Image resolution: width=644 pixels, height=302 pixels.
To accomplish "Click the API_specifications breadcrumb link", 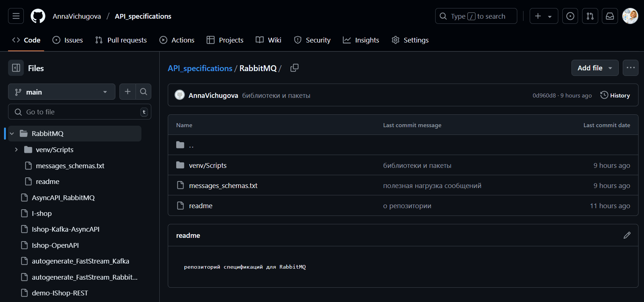I will [200, 68].
